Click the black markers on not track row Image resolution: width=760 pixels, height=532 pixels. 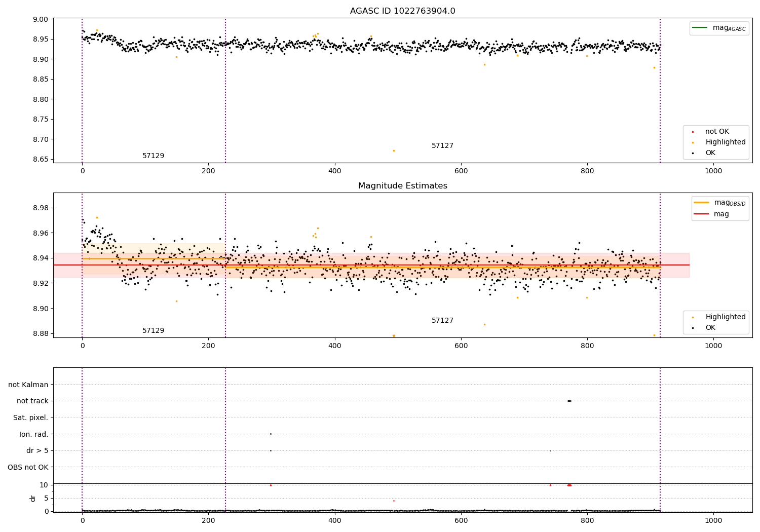click(x=569, y=401)
